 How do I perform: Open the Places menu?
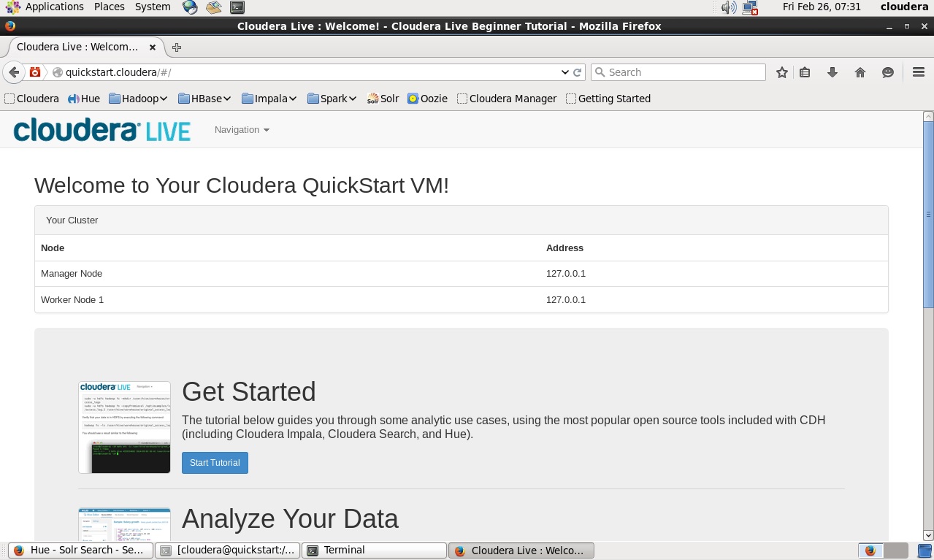click(x=109, y=7)
